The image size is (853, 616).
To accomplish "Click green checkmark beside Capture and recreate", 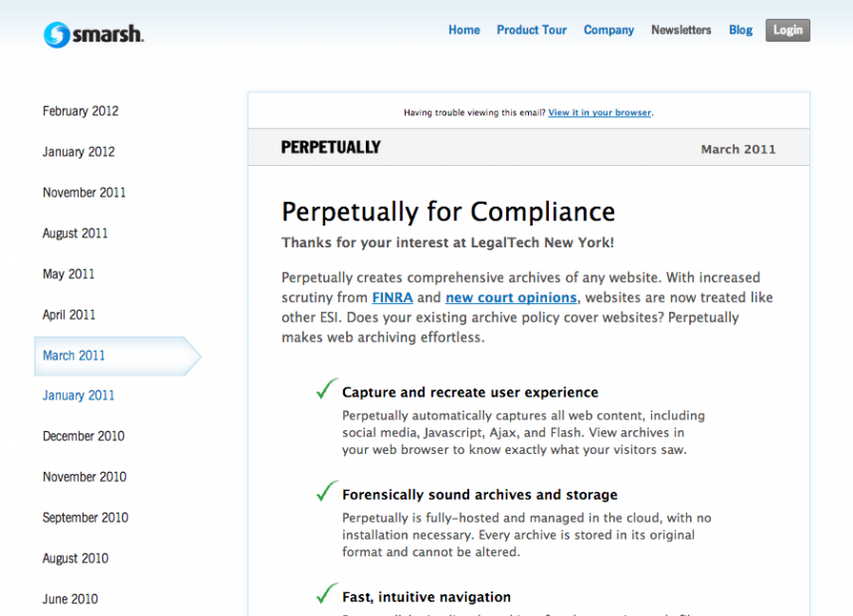I will [x=327, y=389].
